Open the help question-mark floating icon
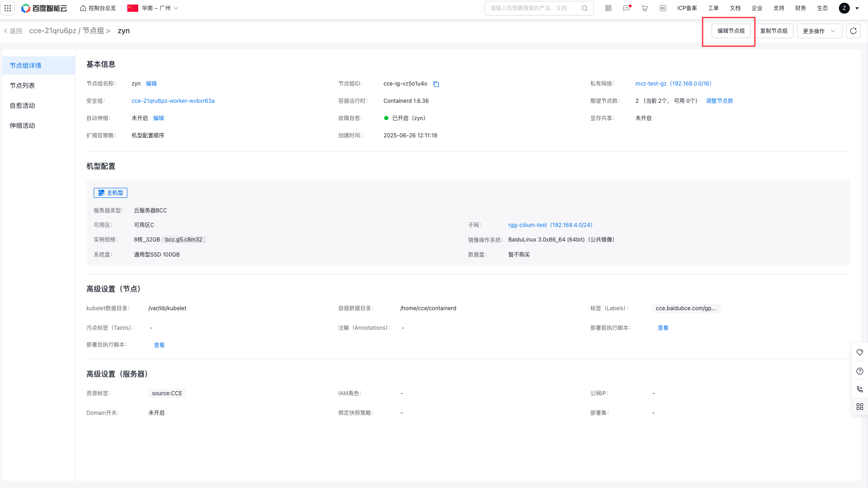The width and height of the screenshot is (868, 488). tap(860, 371)
